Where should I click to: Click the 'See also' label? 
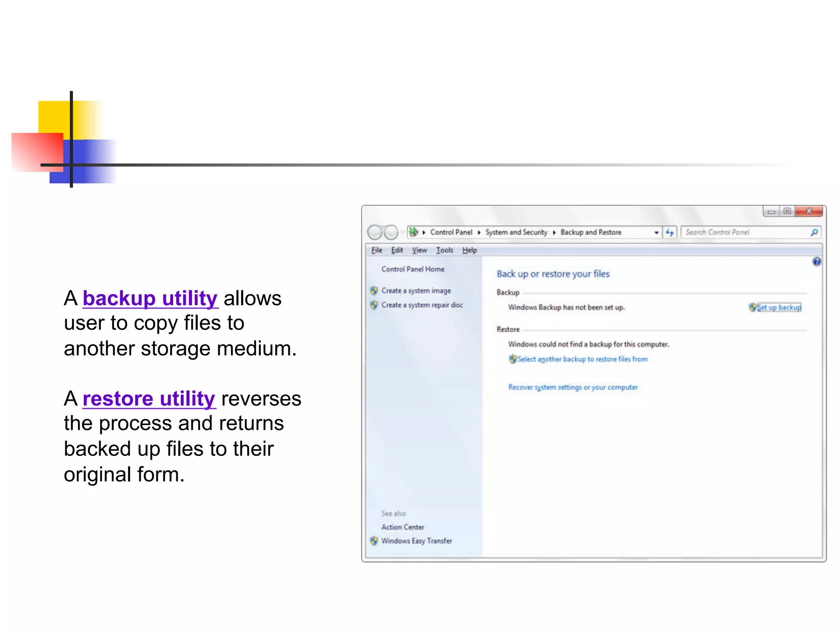coord(393,514)
